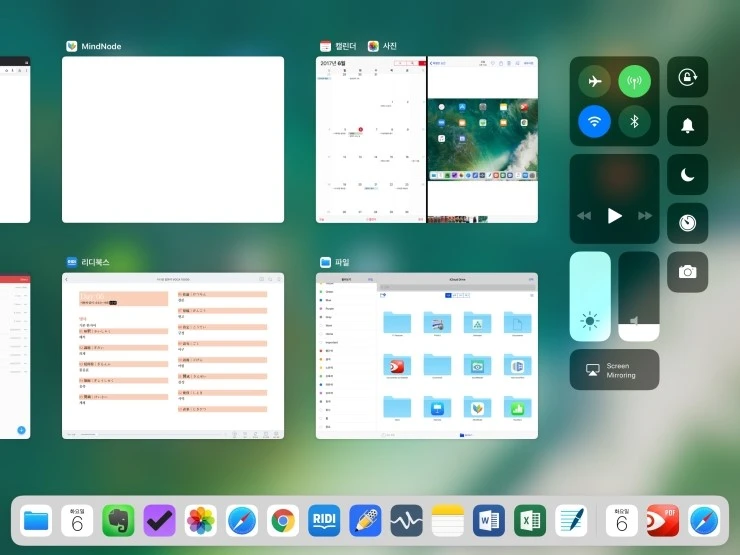Open the Files app from the dock
This screenshot has height=555, width=740.
point(36,521)
